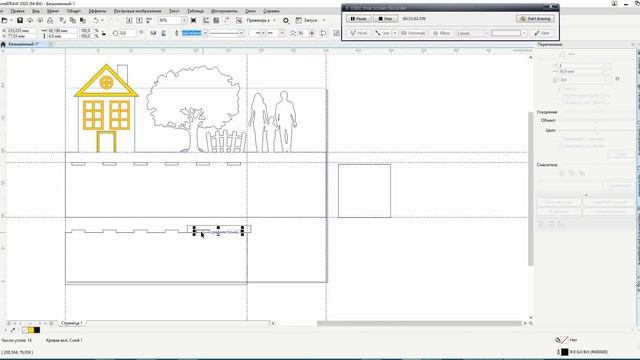Viewport: 640px width, 360px height.
Task: Click the zoom navigator icon at the scrollbar corner
Action: click(531, 323)
